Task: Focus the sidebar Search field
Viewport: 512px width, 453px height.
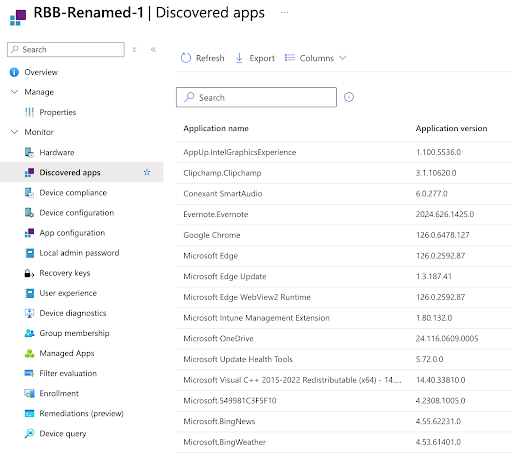Action: click(66, 50)
